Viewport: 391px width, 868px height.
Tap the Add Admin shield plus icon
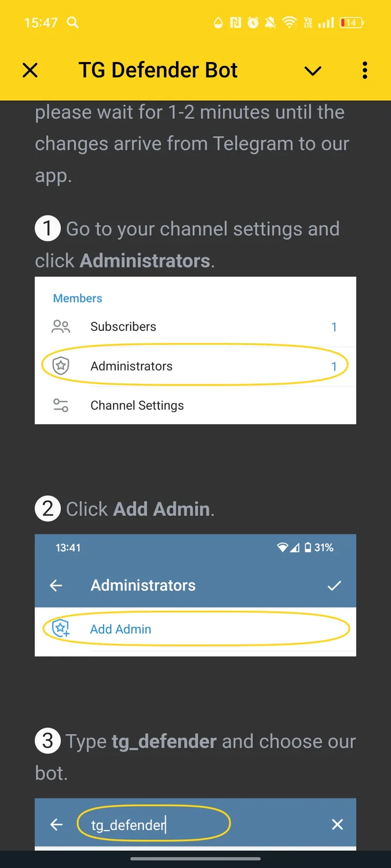tap(61, 628)
